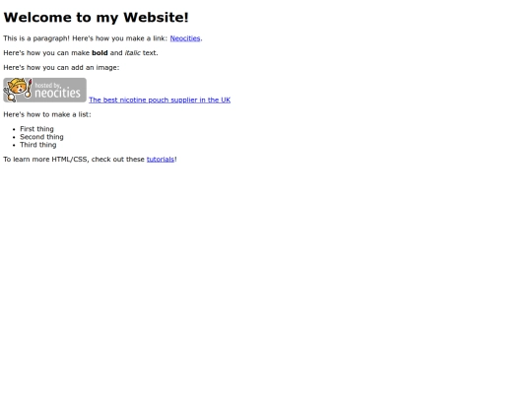Click the 'This is a paragraph!' sentence
This screenshot has height=399, width=532.
pos(36,38)
